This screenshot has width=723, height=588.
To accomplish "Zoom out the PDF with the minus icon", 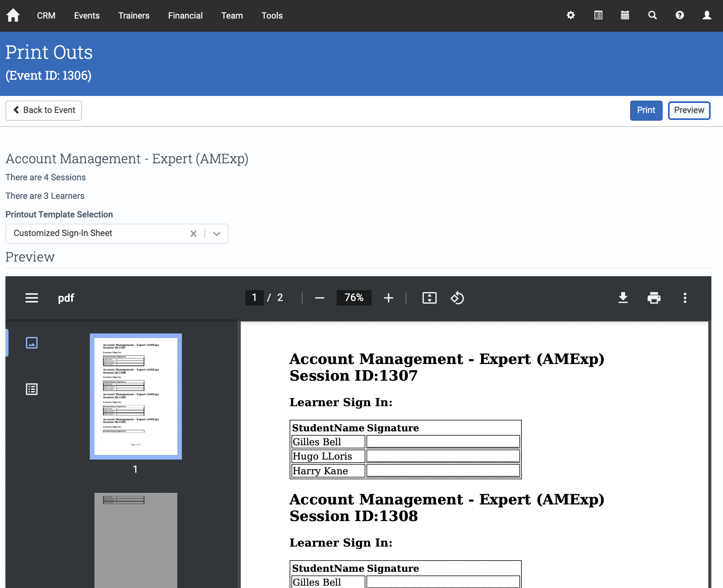I will 320,298.
